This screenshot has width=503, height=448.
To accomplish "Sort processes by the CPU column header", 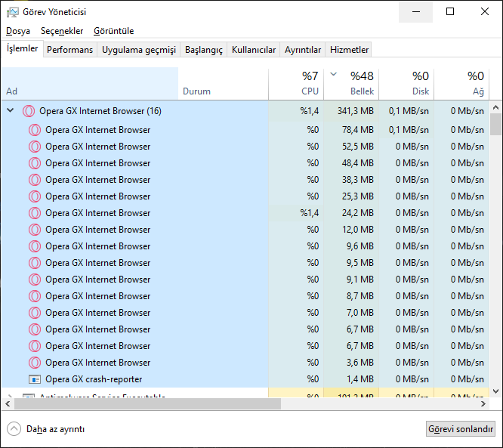I will click(x=296, y=84).
